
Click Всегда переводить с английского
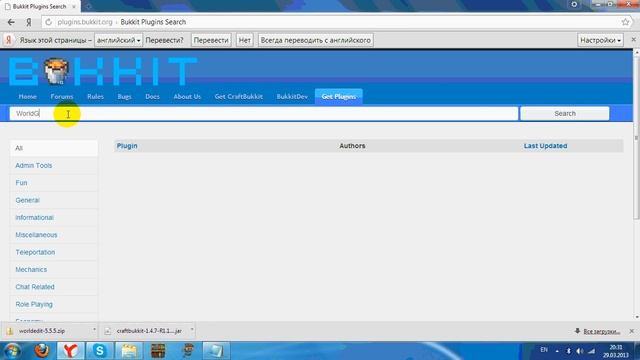pyautogui.click(x=316, y=40)
